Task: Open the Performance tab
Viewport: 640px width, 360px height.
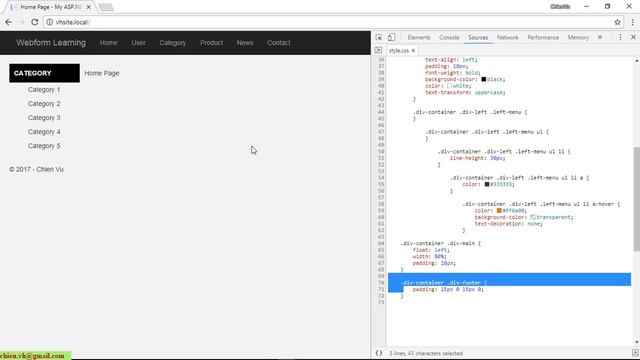Action: click(543, 37)
